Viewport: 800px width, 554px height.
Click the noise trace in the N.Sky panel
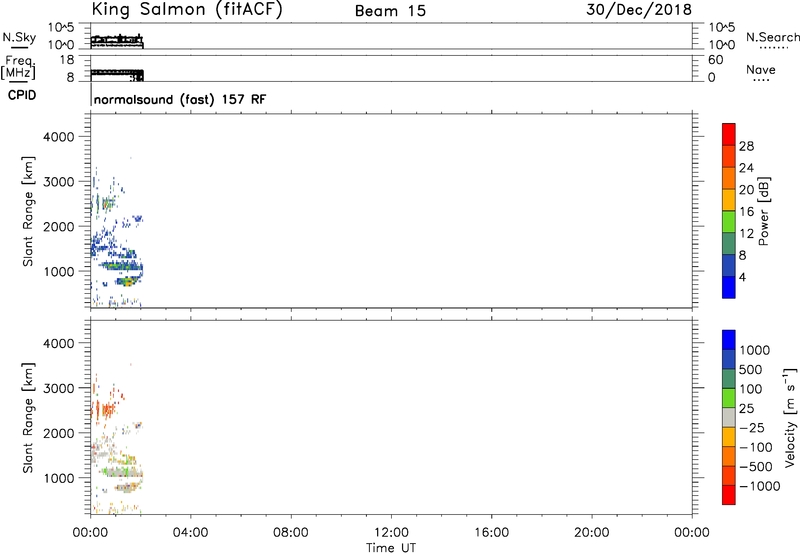(x=117, y=41)
